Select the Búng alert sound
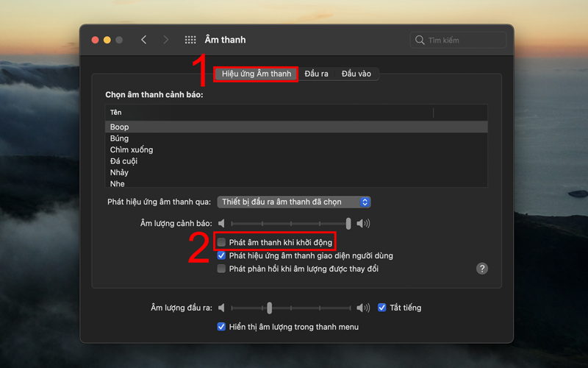The image size is (588, 368). coord(296,138)
